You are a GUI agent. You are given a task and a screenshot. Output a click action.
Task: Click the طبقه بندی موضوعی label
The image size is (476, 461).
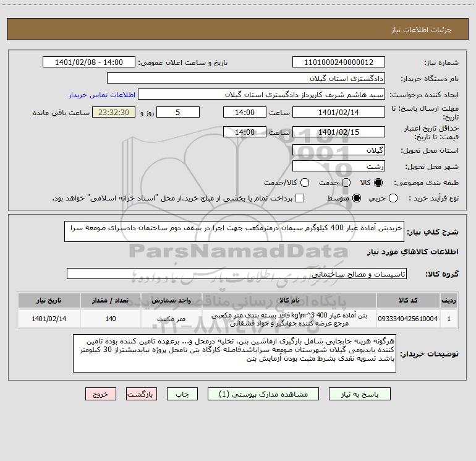click(x=426, y=183)
